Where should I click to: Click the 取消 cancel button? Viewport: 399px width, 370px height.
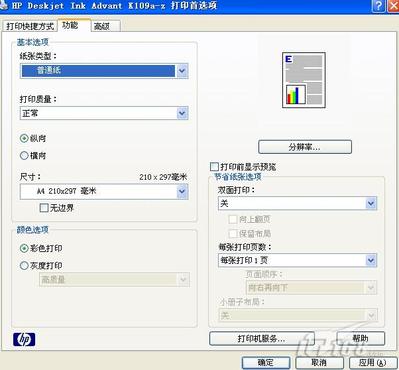tap(319, 363)
